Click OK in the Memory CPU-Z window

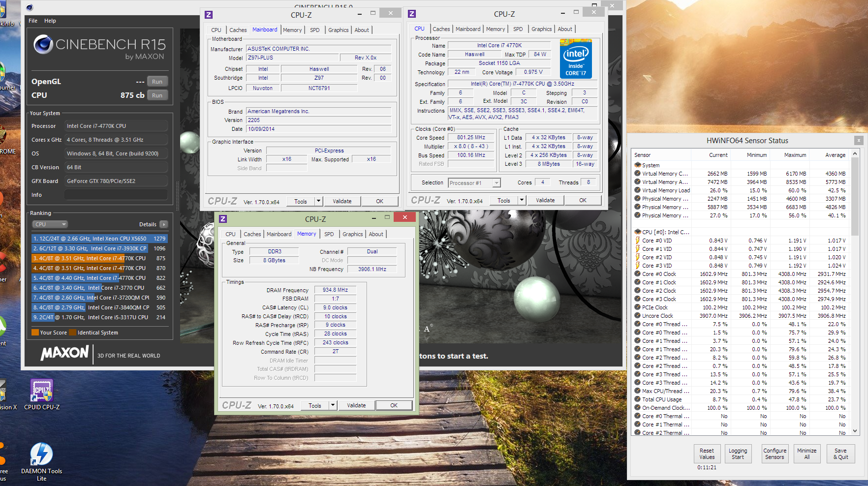tap(394, 405)
